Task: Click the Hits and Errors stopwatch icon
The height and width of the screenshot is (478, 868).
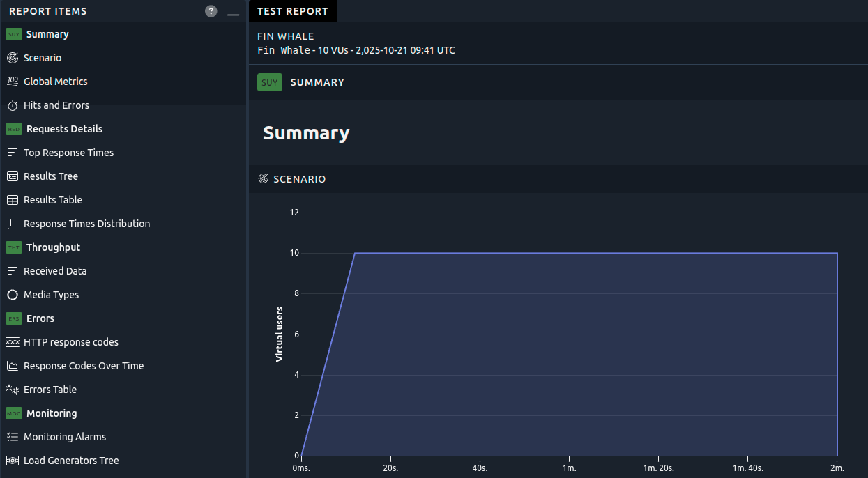Action: pos(13,105)
